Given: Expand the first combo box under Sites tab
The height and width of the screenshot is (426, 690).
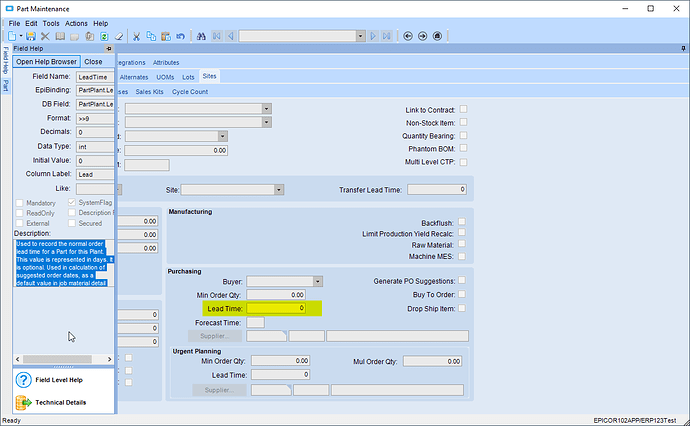Looking at the screenshot, I should point(266,109).
